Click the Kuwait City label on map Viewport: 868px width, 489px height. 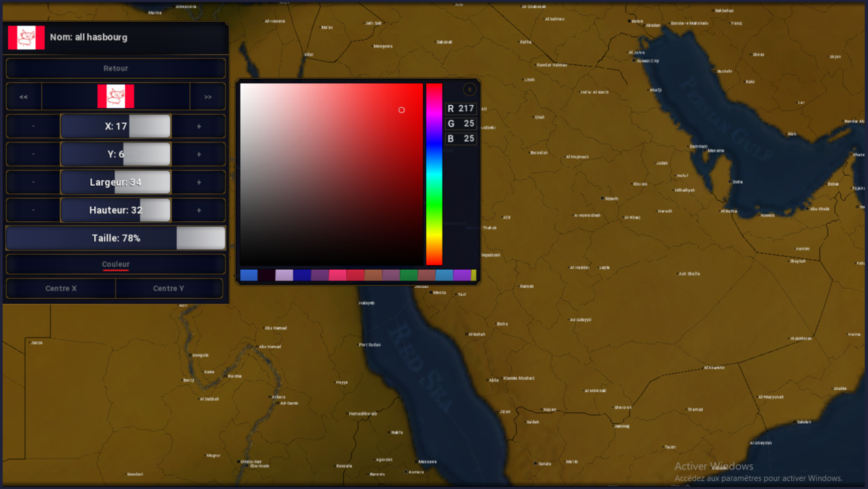tap(647, 61)
